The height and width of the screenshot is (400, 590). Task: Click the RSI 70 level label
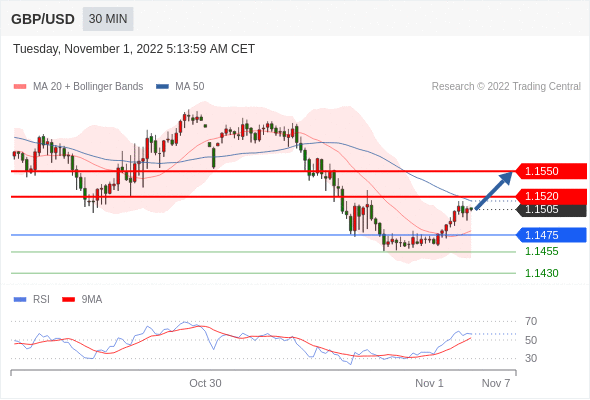[531, 321]
